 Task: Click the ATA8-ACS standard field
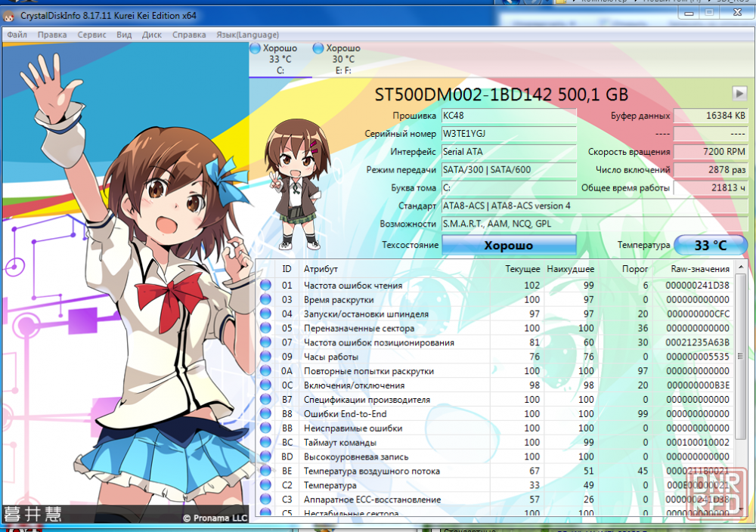point(594,206)
